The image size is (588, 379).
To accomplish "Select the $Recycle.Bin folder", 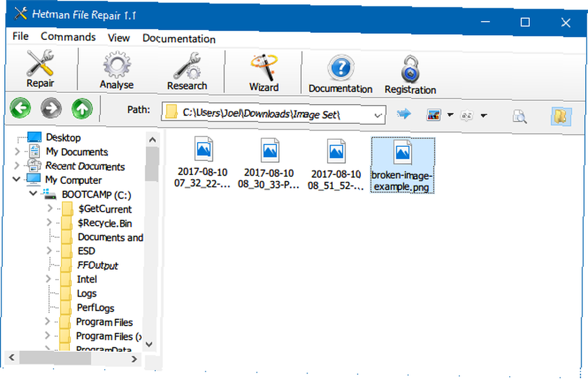I will (x=105, y=223).
